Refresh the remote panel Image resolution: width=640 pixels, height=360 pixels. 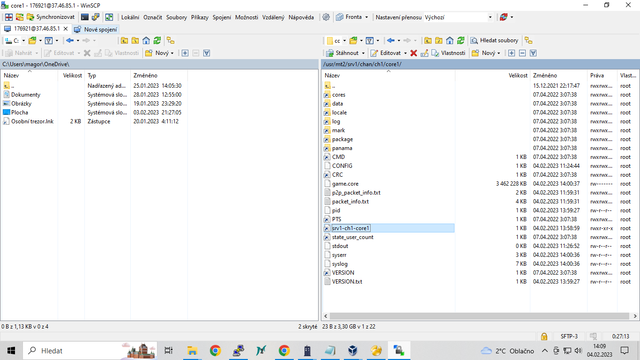coord(460,40)
